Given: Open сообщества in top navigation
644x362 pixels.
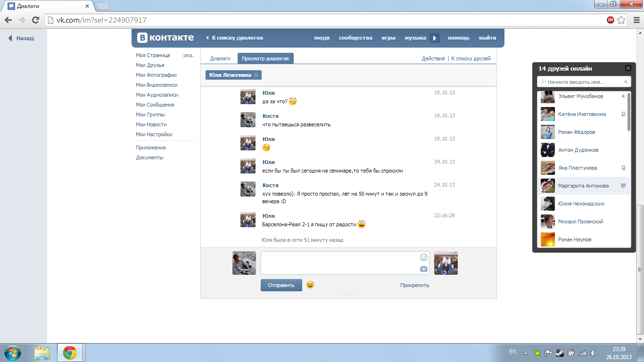Looking at the screenshot, I should pyautogui.click(x=355, y=38).
